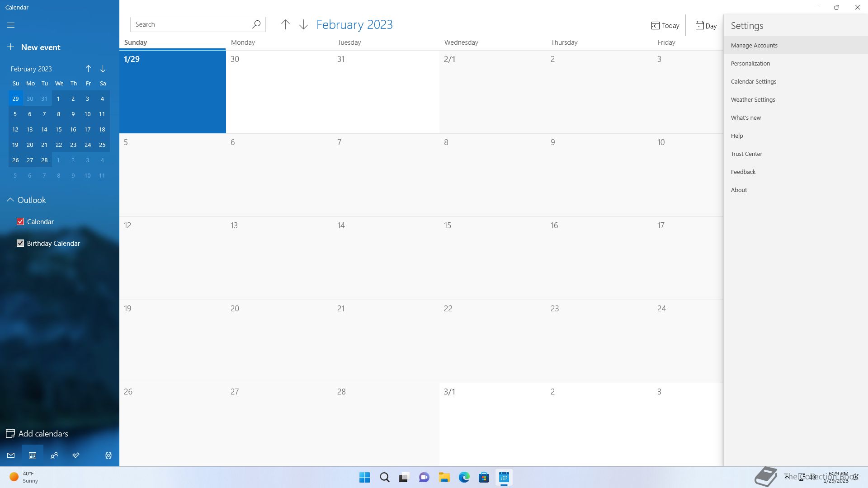The width and height of the screenshot is (868, 488).
Task: Go to next month in mini calendar
Action: pos(103,69)
